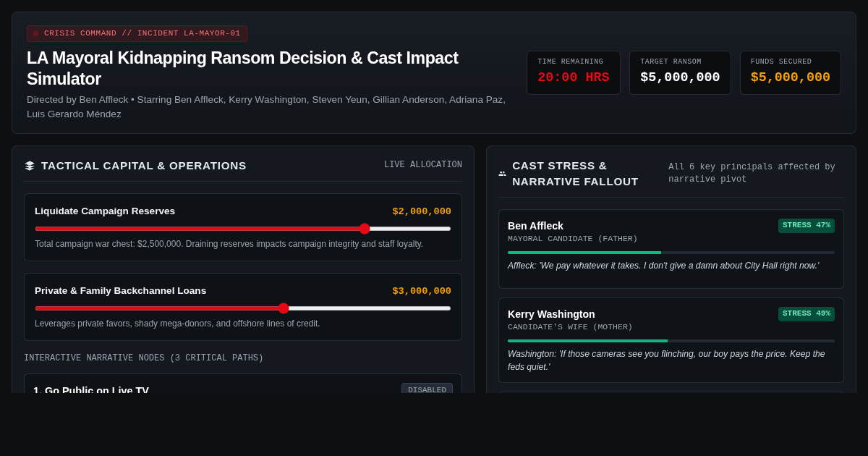Click the 'All 6 key principals affected' note
Image resolution: width=868 pixels, height=456 pixels.
point(752,173)
